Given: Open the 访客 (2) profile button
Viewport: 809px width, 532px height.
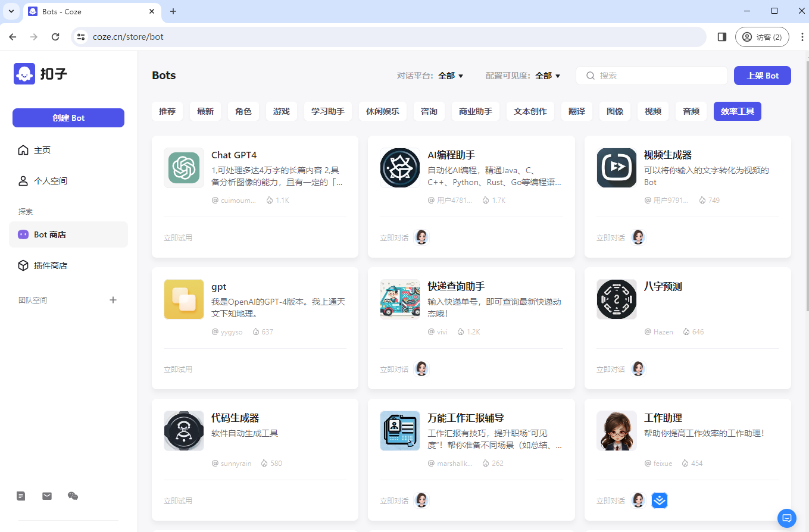Looking at the screenshot, I should click(x=763, y=37).
